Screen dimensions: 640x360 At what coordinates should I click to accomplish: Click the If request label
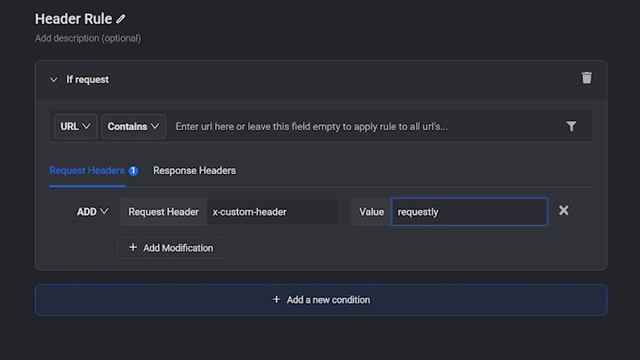(88, 80)
